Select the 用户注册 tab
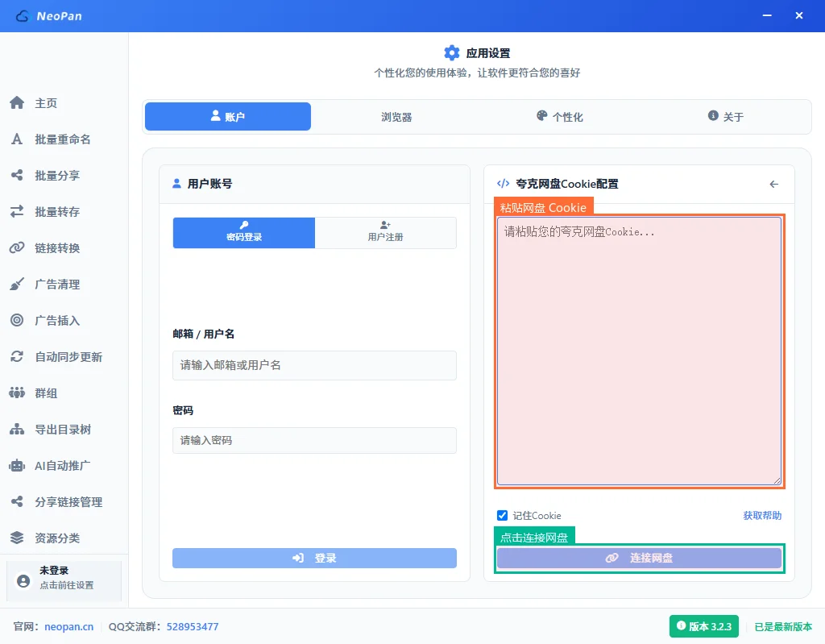 pyautogui.click(x=385, y=232)
